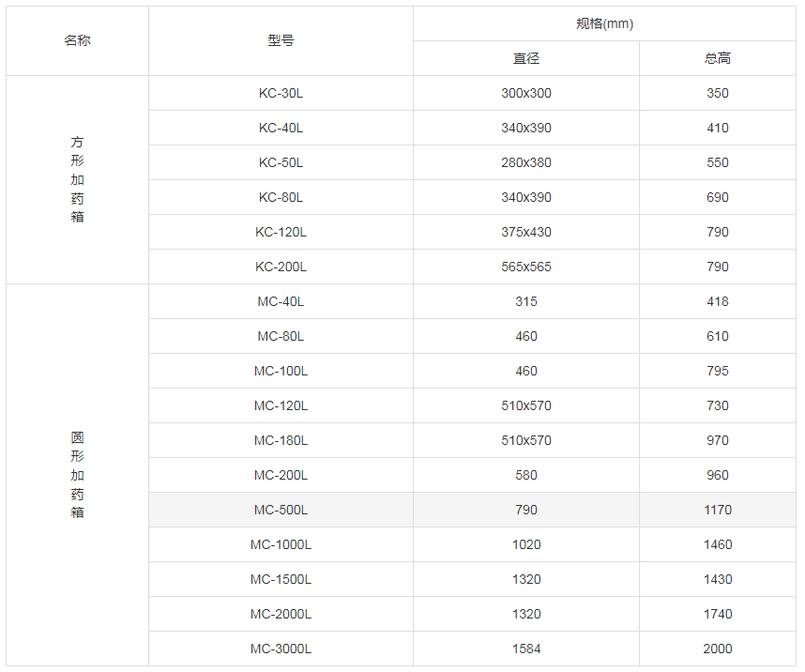Click the highlighted MC-500L row cell

281,510
